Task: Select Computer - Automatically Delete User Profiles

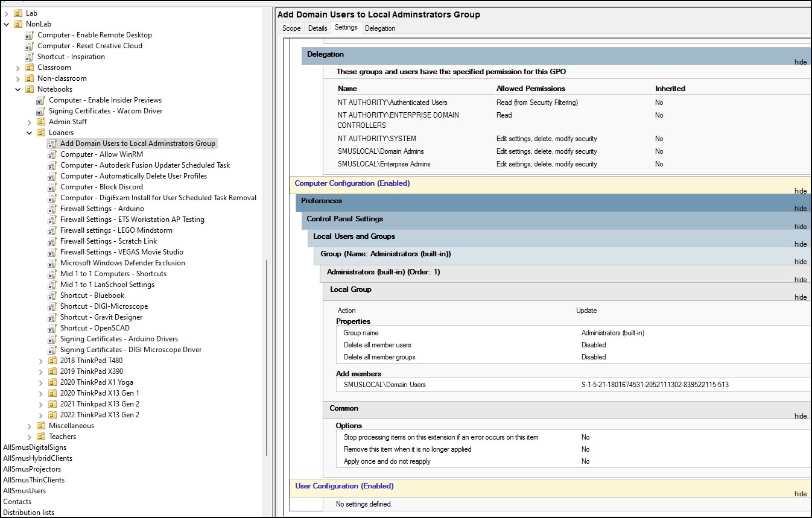Action: click(x=133, y=176)
